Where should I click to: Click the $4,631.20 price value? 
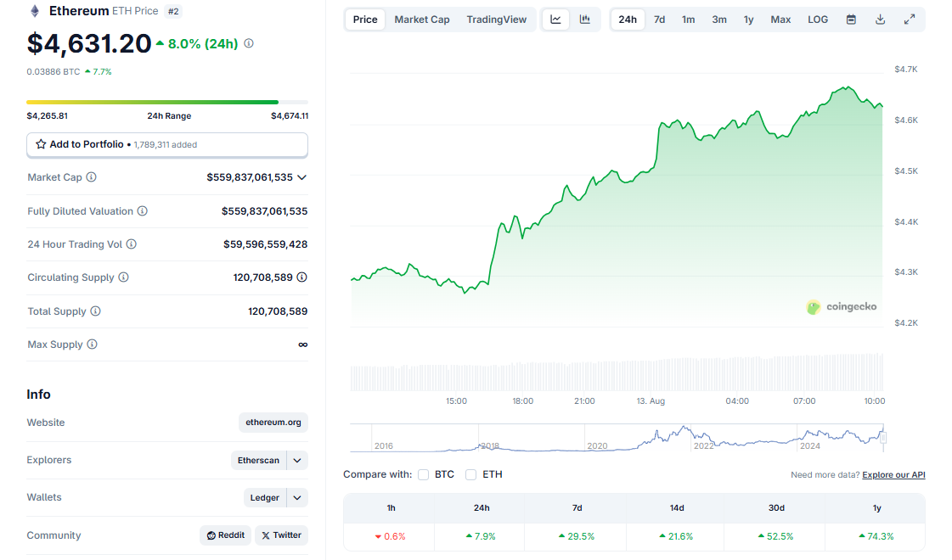click(x=88, y=43)
